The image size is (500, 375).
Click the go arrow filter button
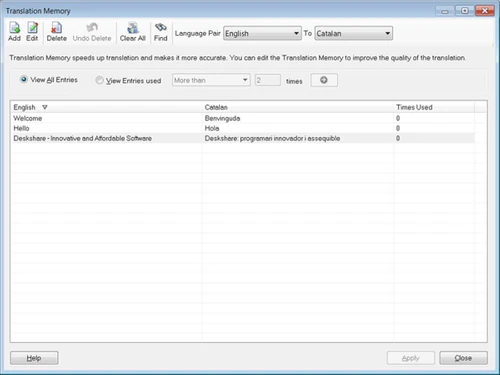324,80
